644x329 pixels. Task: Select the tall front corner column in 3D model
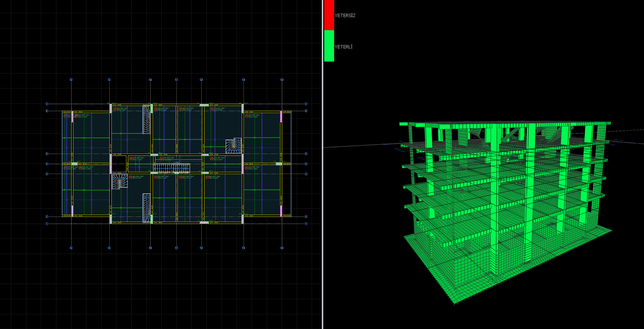coord(494,199)
